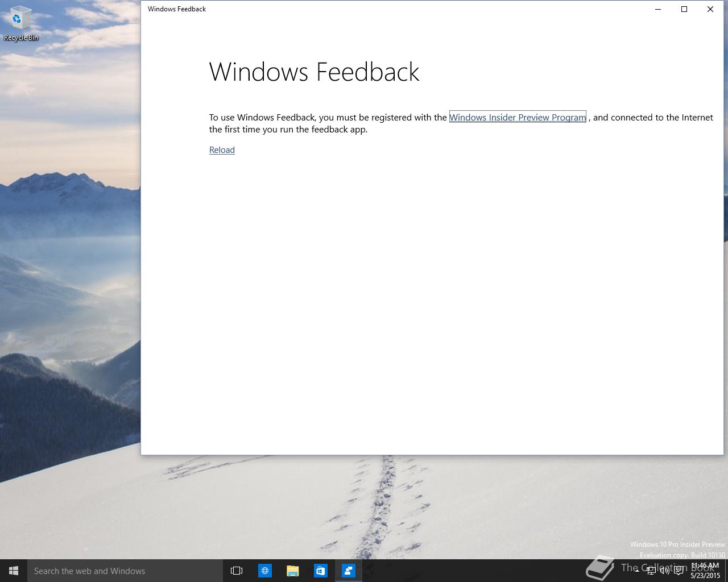The width and height of the screenshot is (728, 582).
Task: Open the Windows Insider Preview Program link
Action: (518, 118)
